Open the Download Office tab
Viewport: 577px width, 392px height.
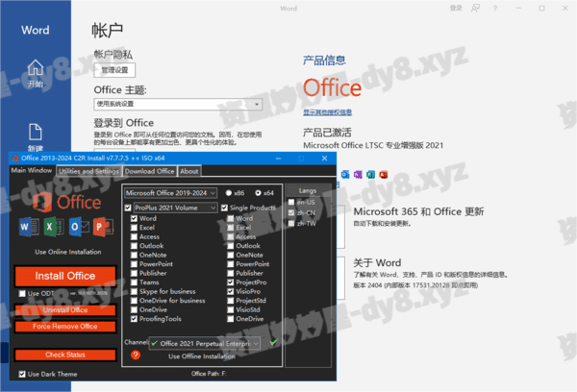click(x=149, y=171)
